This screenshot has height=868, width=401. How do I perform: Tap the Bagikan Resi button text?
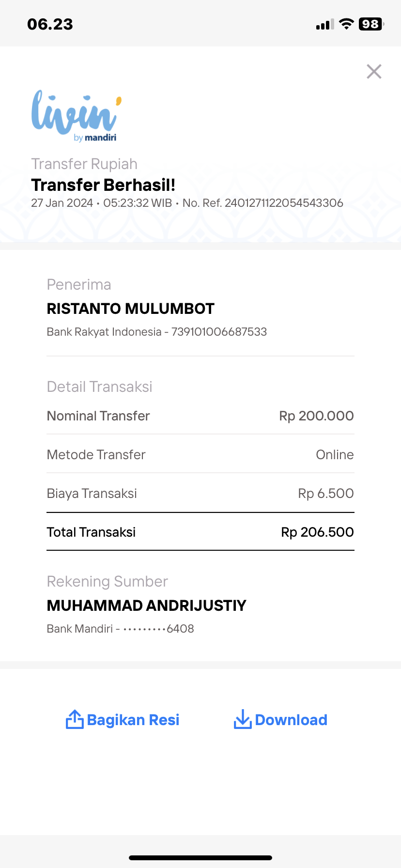pyautogui.click(x=133, y=720)
